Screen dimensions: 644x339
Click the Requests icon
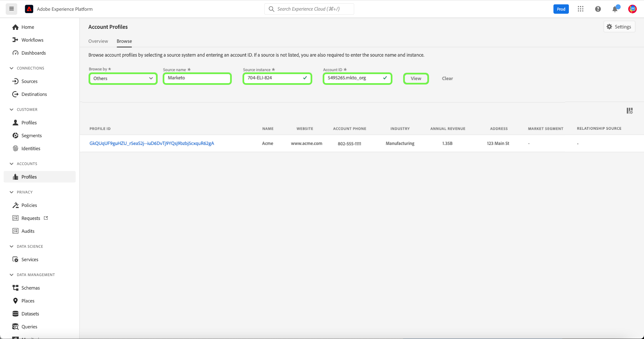[15, 218]
